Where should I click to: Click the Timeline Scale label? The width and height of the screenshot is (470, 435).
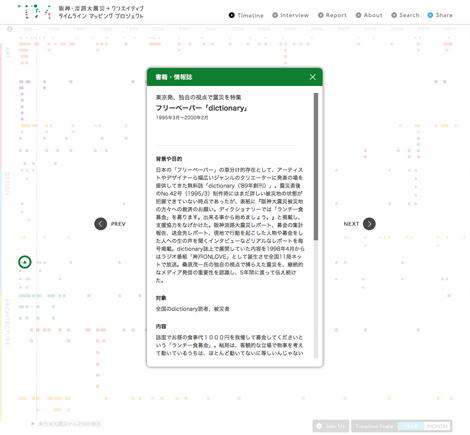374,426
